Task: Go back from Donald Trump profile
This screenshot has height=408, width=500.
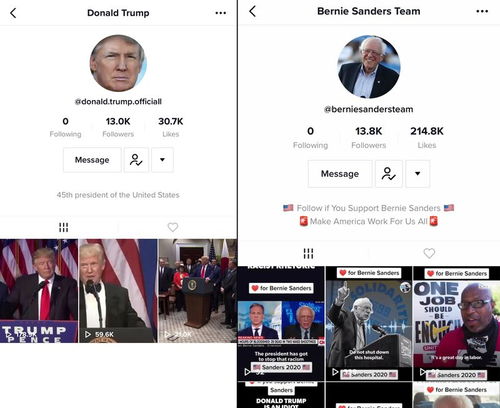Action: tap(13, 13)
